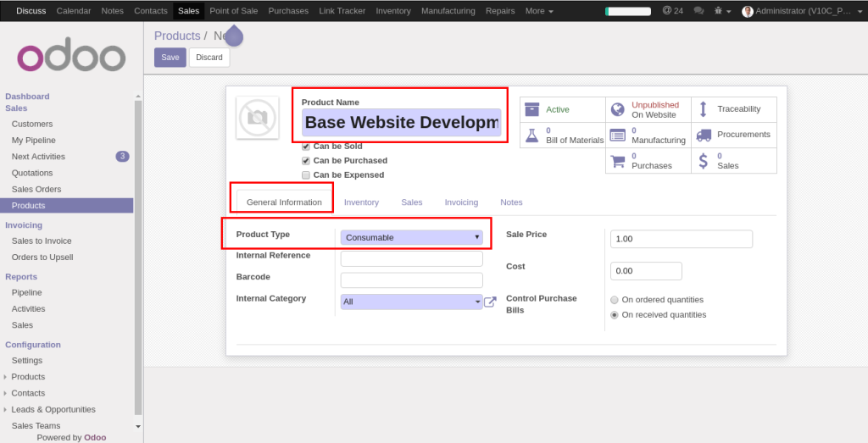Open Traceability via the arrows icon
Screen dimensions: 868x443
pyautogui.click(x=703, y=109)
